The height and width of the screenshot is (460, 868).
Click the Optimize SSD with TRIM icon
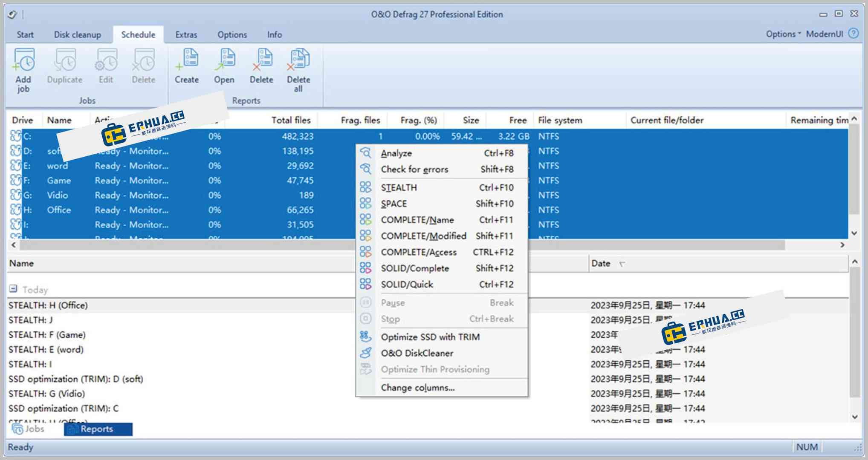(365, 337)
